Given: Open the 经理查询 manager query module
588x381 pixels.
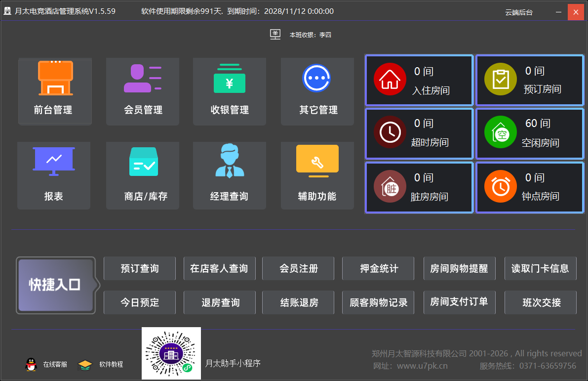Looking at the screenshot, I should pos(230,175).
